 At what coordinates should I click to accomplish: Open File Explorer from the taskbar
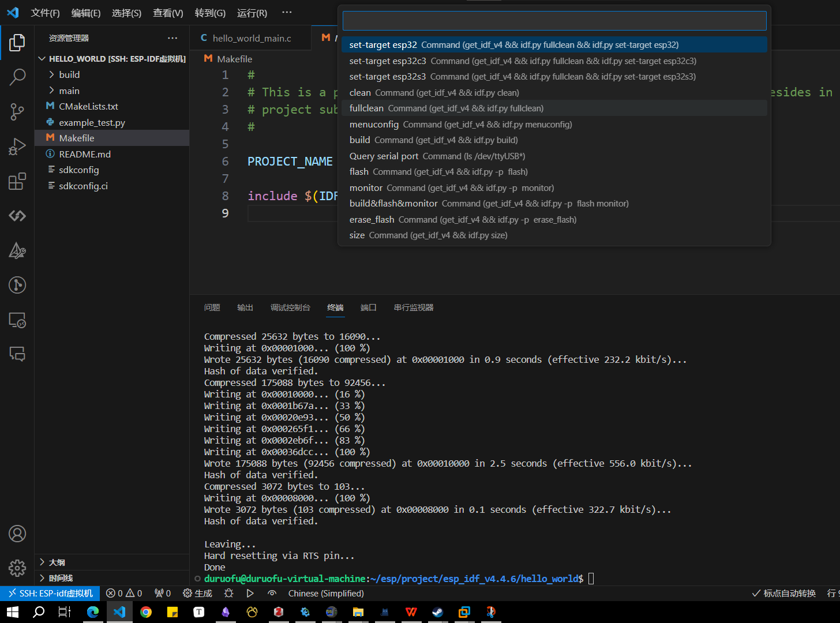[358, 612]
